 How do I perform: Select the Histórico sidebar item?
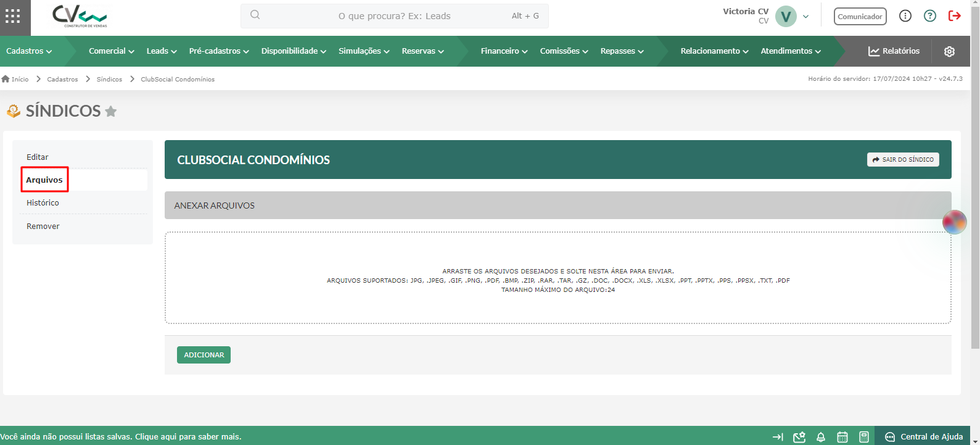[x=83, y=202]
